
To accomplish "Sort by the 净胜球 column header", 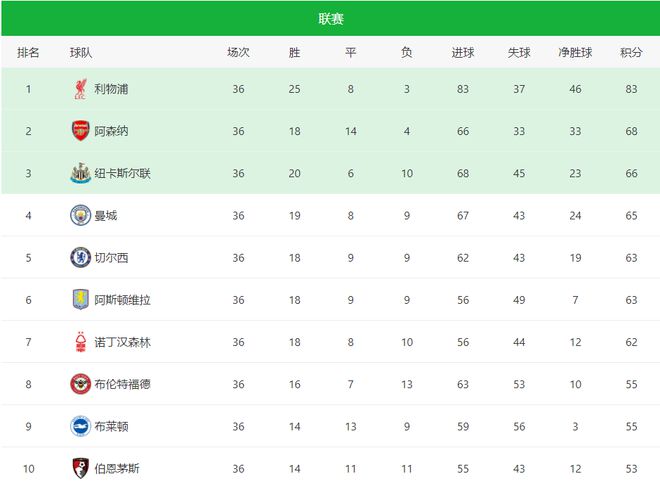I will pos(575,53).
